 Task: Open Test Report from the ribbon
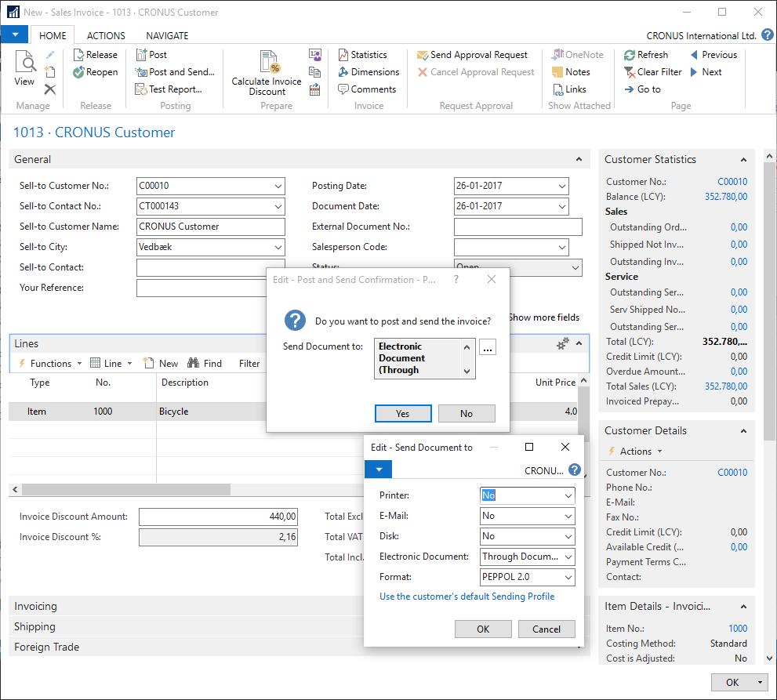[169, 89]
